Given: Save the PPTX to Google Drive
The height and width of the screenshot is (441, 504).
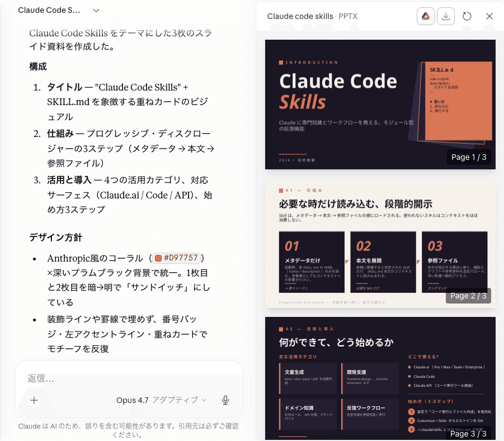Looking at the screenshot, I should coord(426,16).
